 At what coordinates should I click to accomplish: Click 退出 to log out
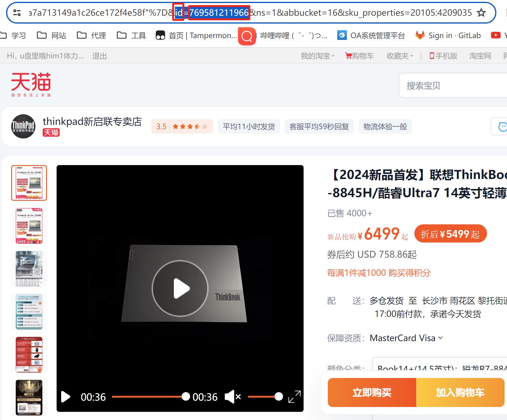(x=100, y=56)
